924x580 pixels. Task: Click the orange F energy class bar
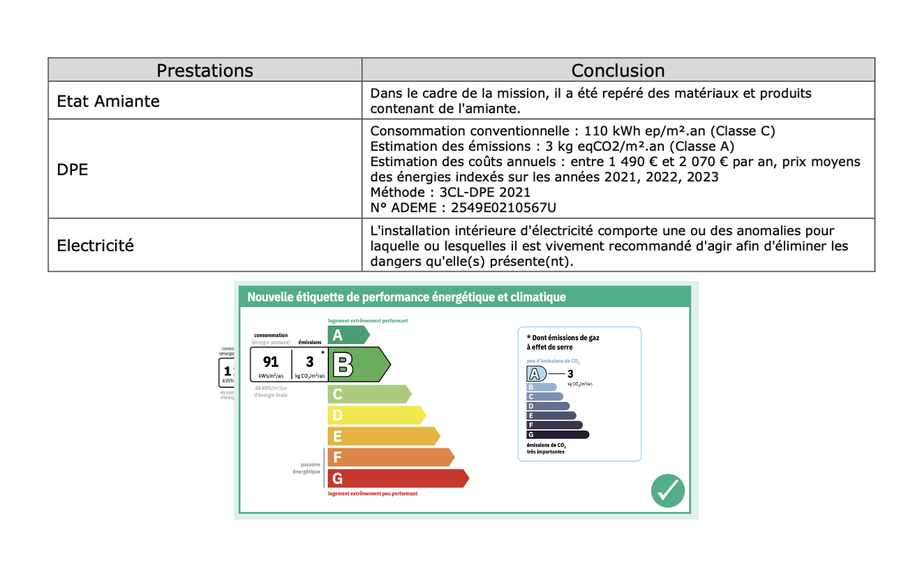(389, 457)
